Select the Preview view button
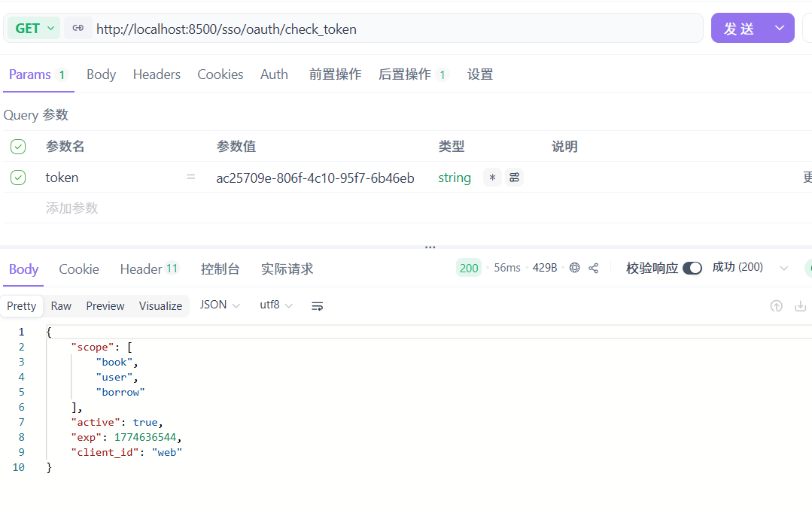Screen dimensions: 812x510 click(x=105, y=306)
